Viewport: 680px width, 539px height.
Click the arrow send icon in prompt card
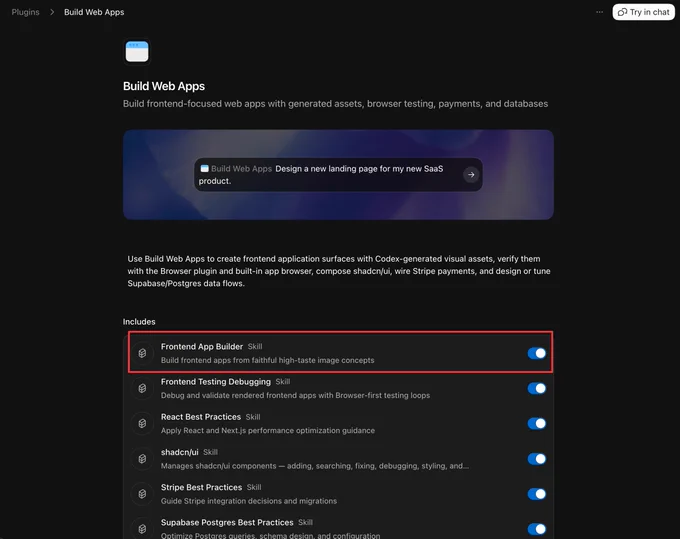coord(471,175)
